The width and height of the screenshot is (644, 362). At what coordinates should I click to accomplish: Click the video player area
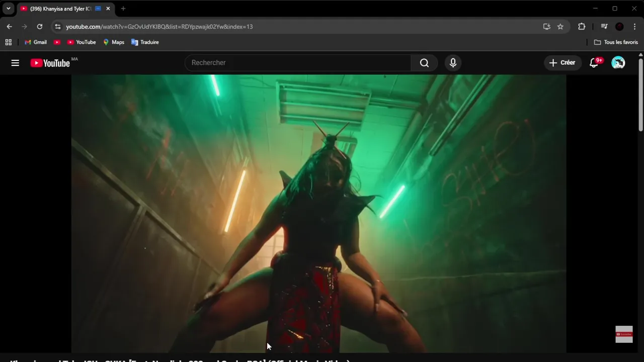[318, 214]
